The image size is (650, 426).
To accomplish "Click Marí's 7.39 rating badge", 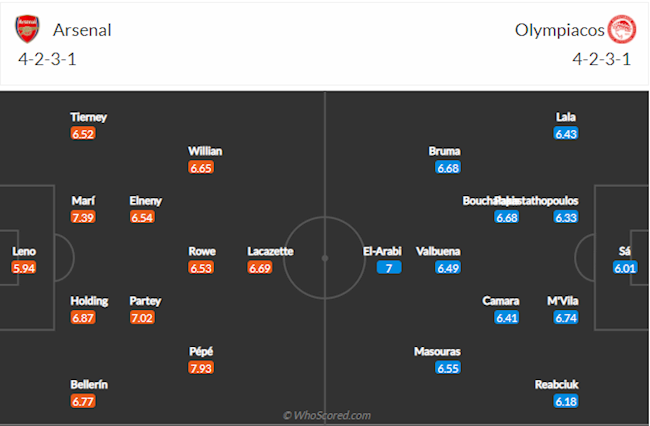I will (x=84, y=217).
